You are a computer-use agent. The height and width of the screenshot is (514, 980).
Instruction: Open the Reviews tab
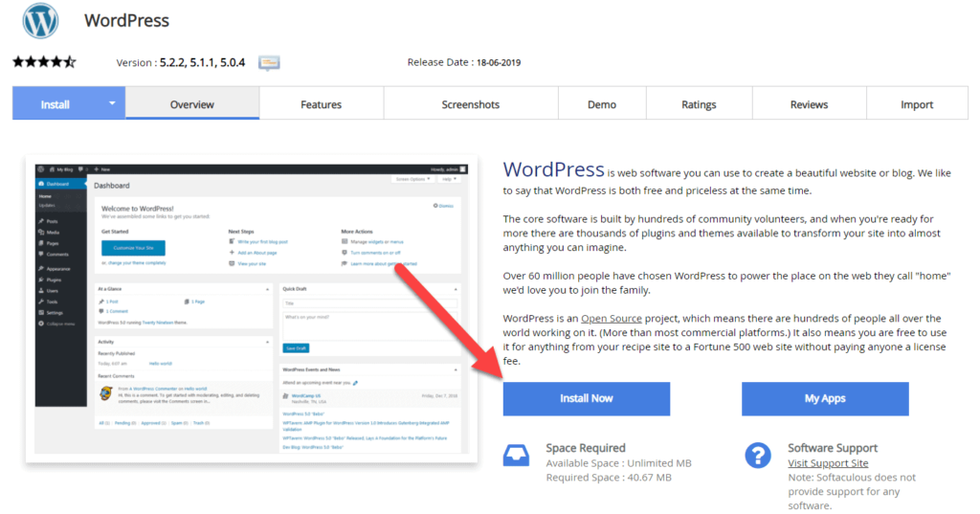pyautogui.click(x=809, y=104)
